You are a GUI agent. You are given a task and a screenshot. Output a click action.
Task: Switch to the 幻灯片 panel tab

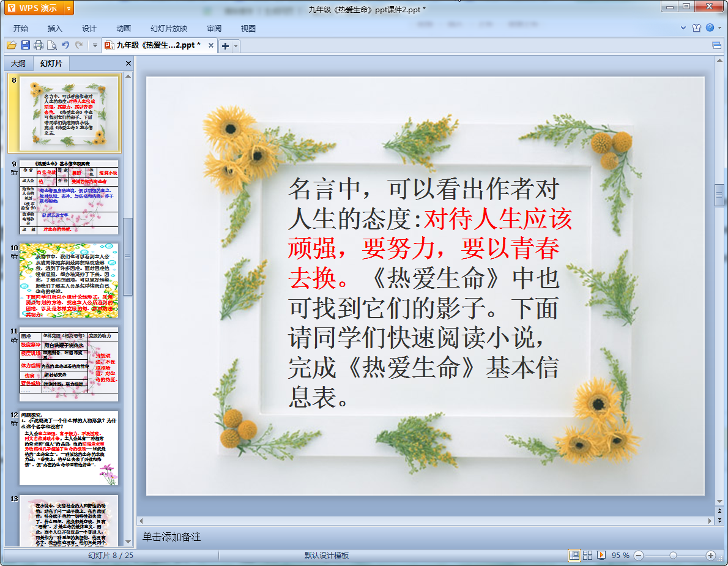pyautogui.click(x=51, y=63)
